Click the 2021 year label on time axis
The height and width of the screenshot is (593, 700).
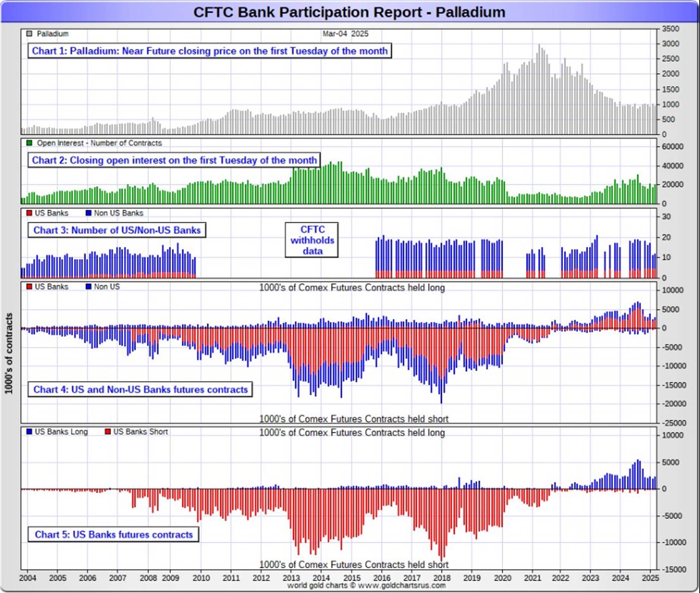[533, 578]
